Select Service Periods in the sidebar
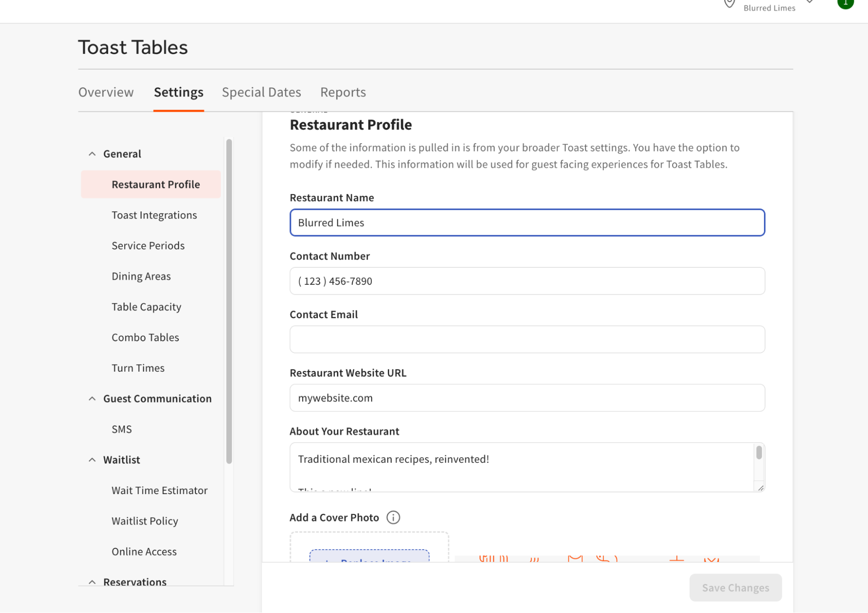The width and height of the screenshot is (868, 613). click(x=148, y=245)
